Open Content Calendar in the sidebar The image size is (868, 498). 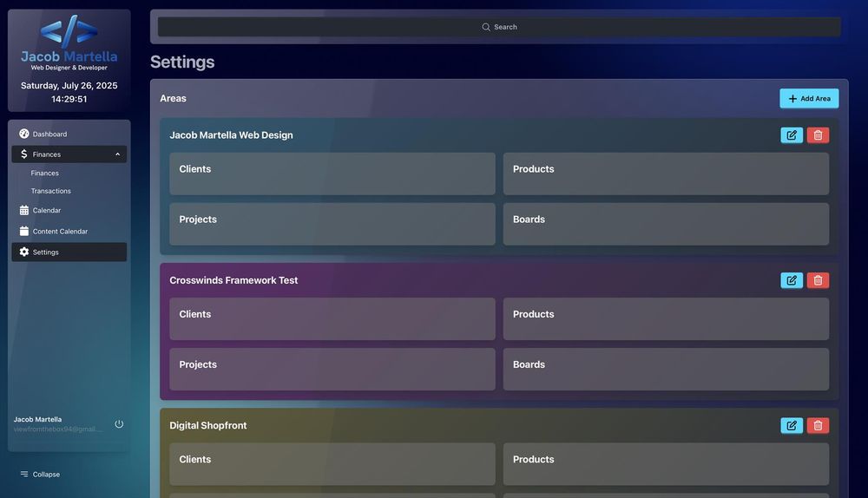click(69, 232)
